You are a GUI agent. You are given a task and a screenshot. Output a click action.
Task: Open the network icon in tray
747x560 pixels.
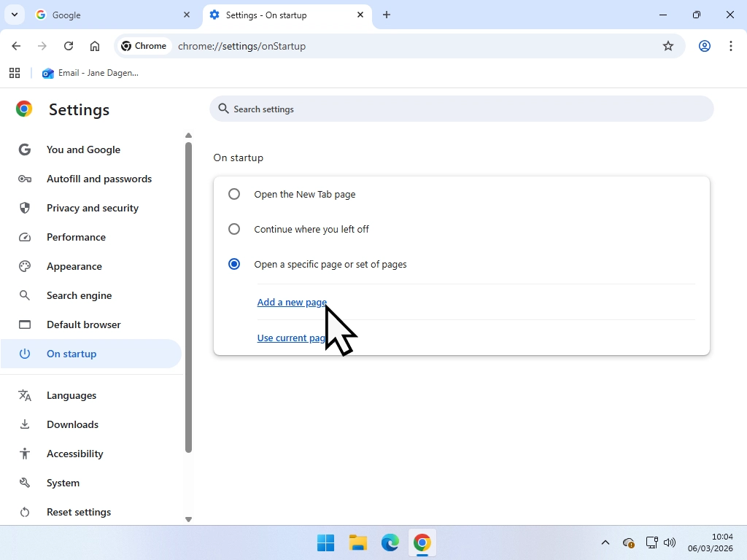pyautogui.click(x=651, y=542)
